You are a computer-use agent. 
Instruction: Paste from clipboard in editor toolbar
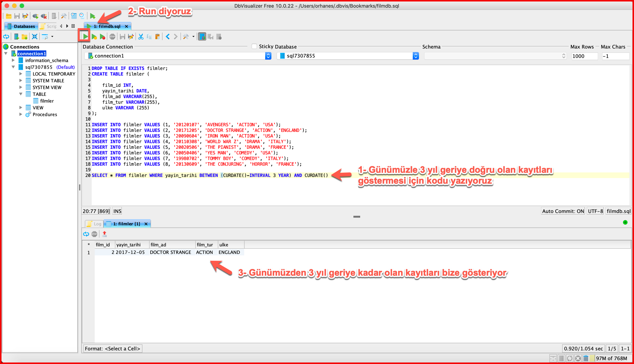(157, 36)
